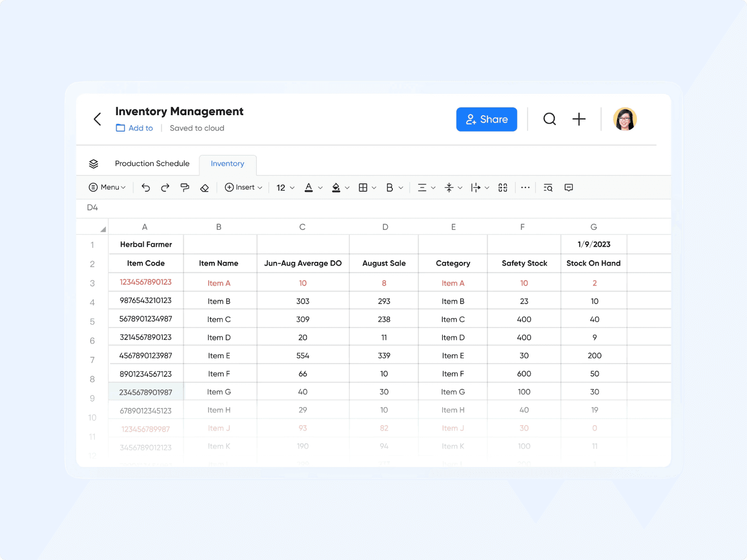Image resolution: width=747 pixels, height=560 pixels.
Task: Toggle bold B formatting
Action: (x=389, y=188)
